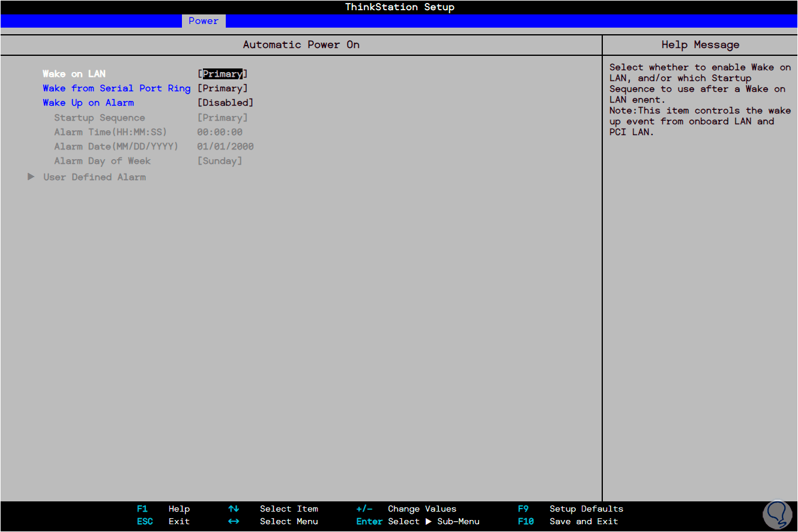Click the Alarm Time(HH:MM:SS) label
798x532 pixels.
point(110,132)
